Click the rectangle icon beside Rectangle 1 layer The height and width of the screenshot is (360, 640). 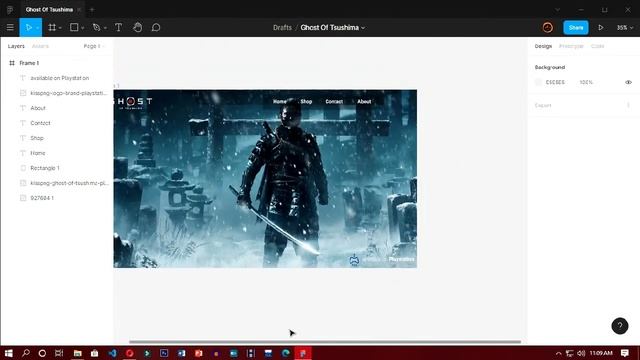pos(23,168)
